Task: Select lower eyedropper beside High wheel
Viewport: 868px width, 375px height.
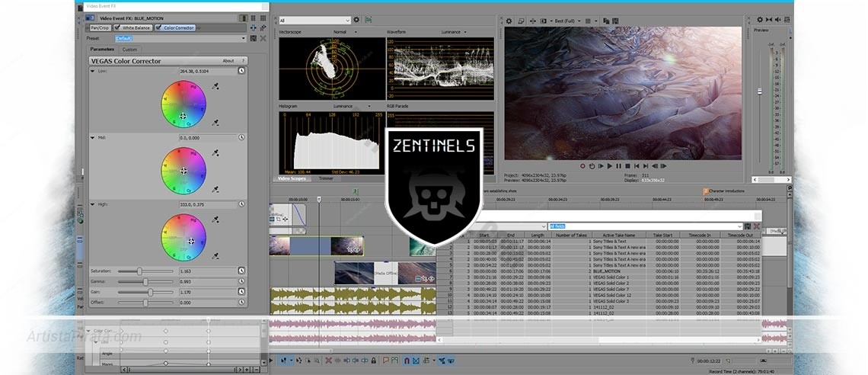Action: pyautogui.click(x=215, y=256)
